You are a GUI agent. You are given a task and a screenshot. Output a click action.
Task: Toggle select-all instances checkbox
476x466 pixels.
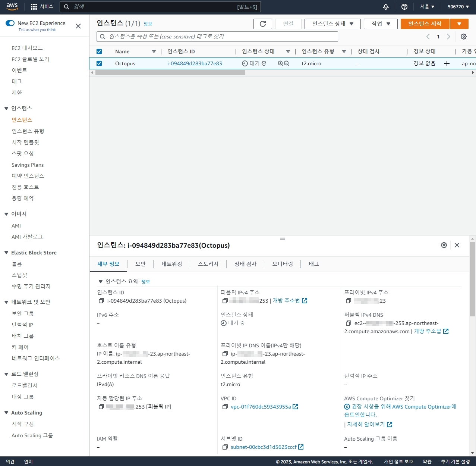[x=99, y=51]
